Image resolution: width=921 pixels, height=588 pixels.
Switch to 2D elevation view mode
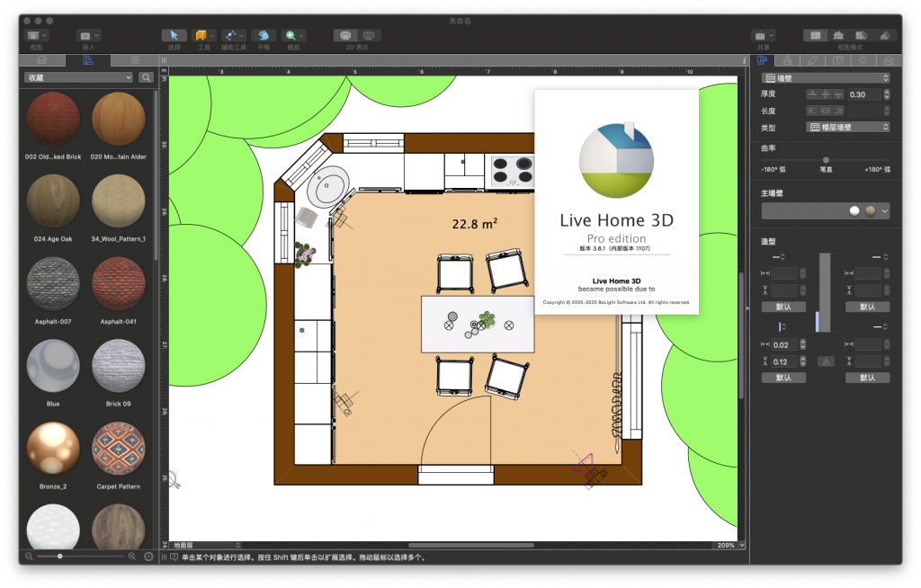[838, 35]
